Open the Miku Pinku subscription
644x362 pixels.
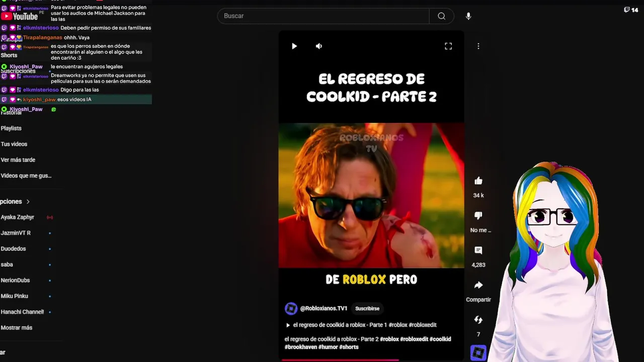[x=15, y=296]
